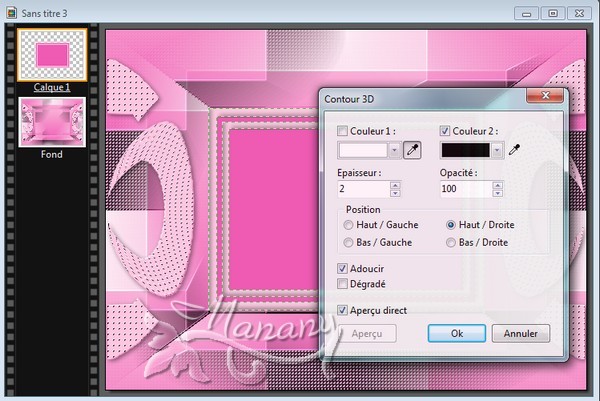This screenshot has width=600, height=401.
Task: Click the Aperçu button
Action: pos(367,333)
